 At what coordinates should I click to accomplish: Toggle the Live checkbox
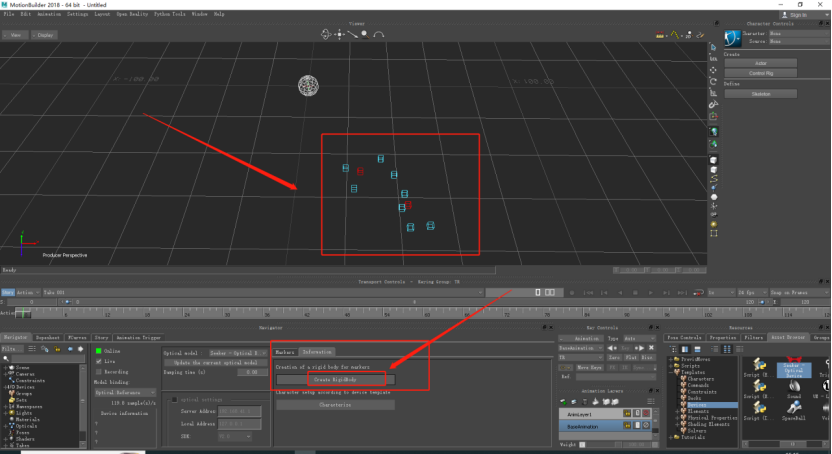tap(99, 361)
